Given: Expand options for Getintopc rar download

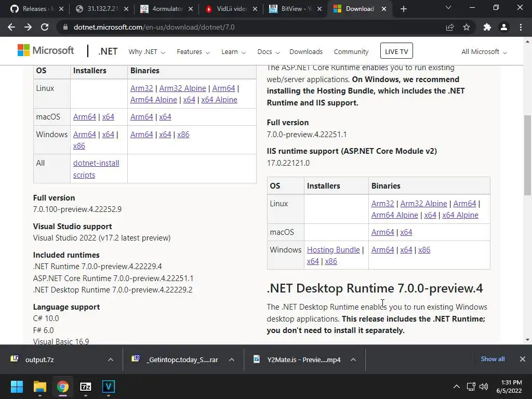Looking at the screenshot, I should (x=232, y=360).
